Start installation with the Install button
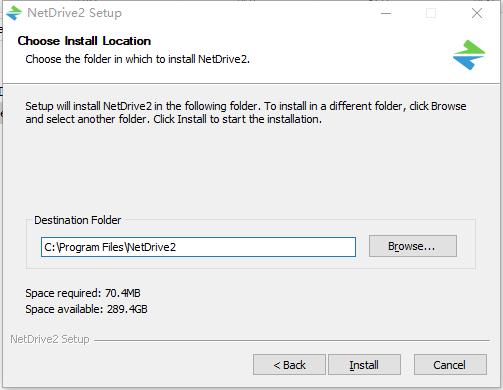The height and width of the screenshot is (390, 503). [x=364, y=365]
